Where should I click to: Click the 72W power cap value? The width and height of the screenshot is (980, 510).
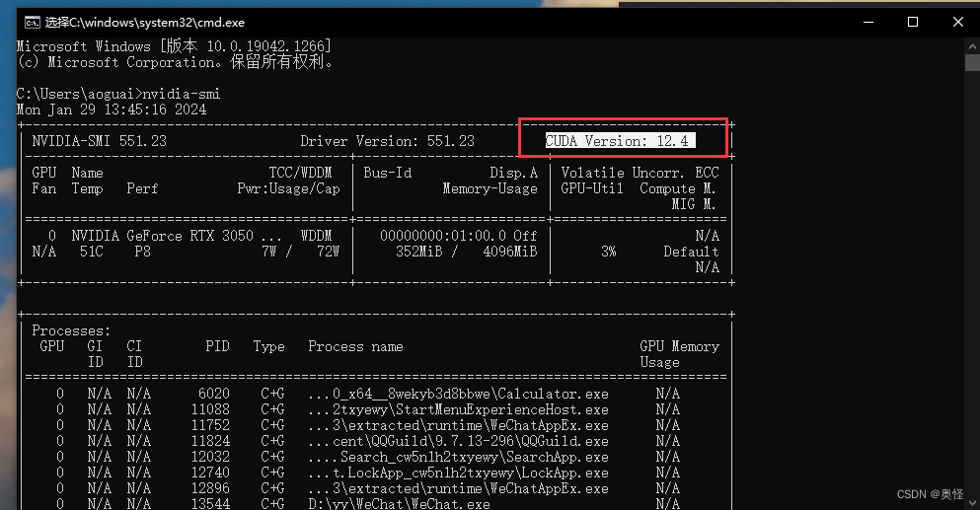(x=328, y=252)
